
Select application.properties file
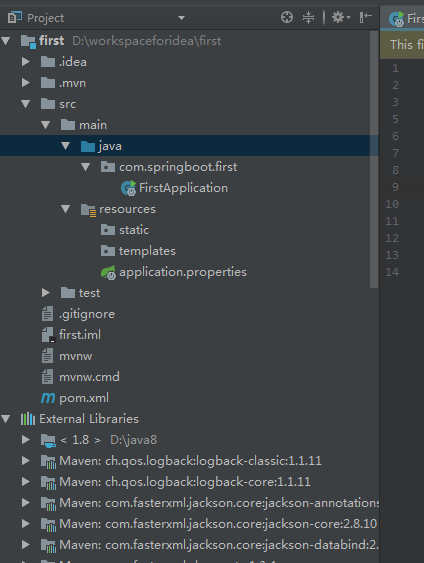point(183,272)
